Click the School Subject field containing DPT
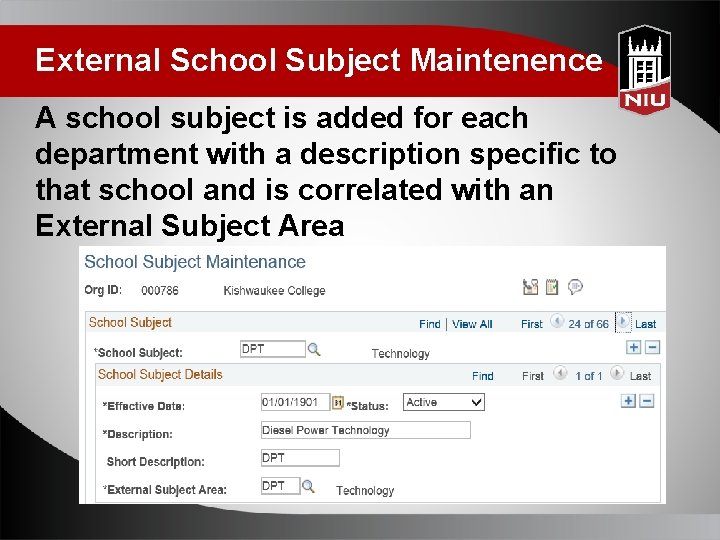720x540 pixels. click(273, 349)
